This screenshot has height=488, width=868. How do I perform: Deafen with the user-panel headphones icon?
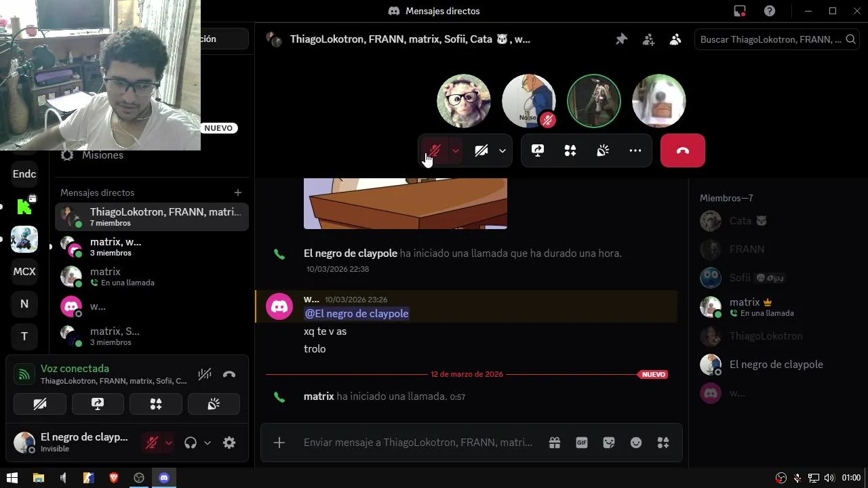coord(191,443)
